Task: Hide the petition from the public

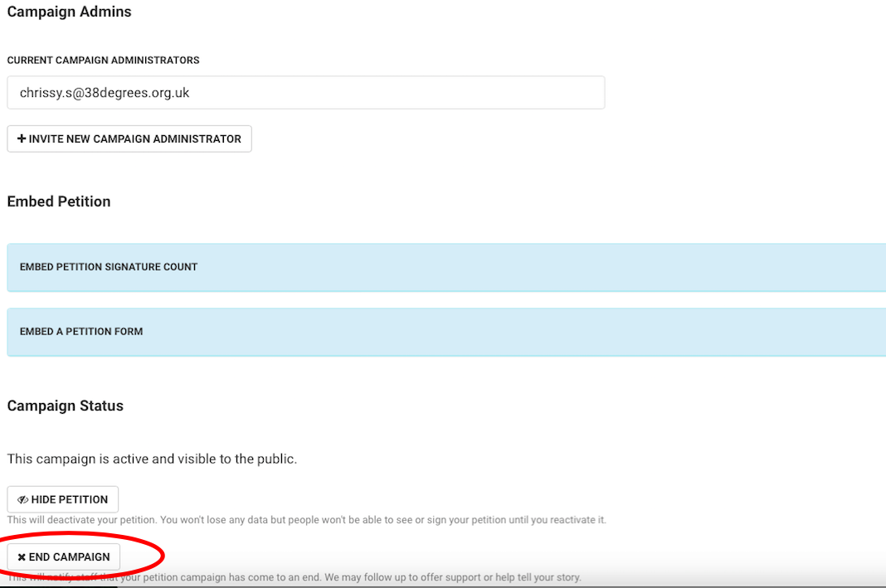Action: [63, 500]
